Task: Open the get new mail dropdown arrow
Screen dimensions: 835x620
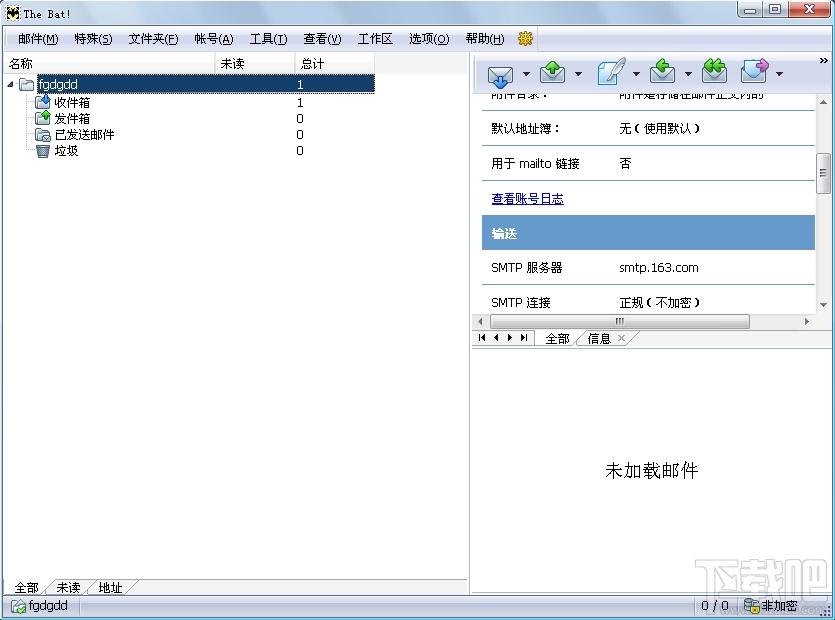Action: (526, 74)
